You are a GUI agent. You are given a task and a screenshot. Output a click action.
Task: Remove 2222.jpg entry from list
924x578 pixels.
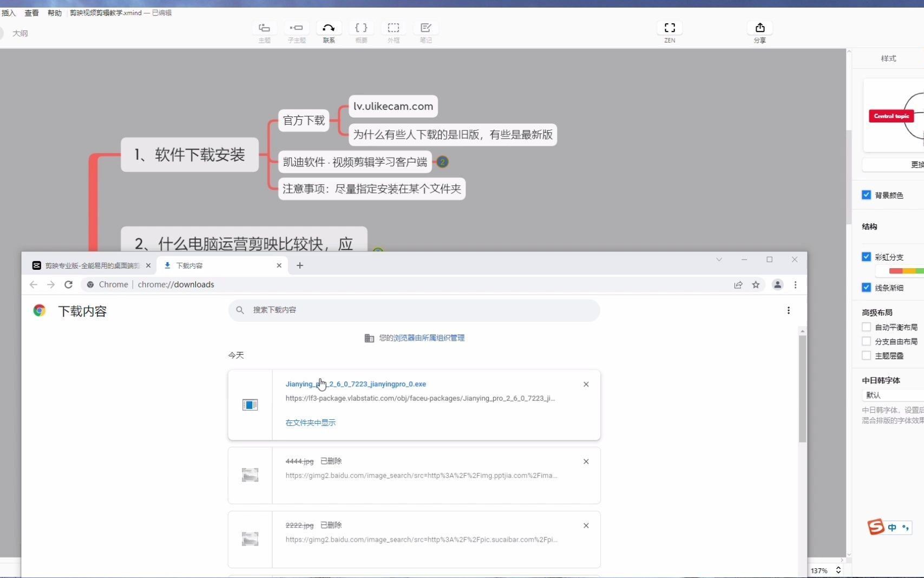(x=586, y=525)
